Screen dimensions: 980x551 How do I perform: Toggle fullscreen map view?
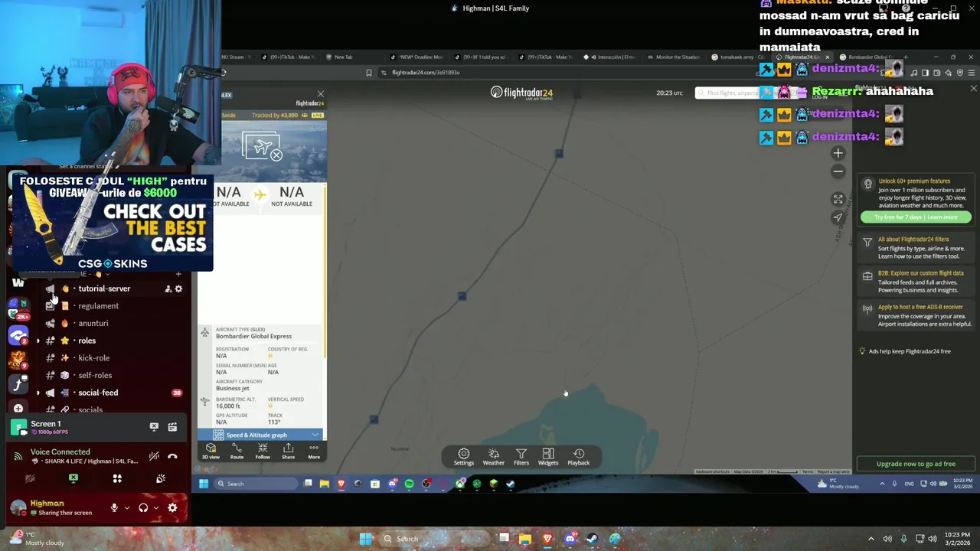838,199
